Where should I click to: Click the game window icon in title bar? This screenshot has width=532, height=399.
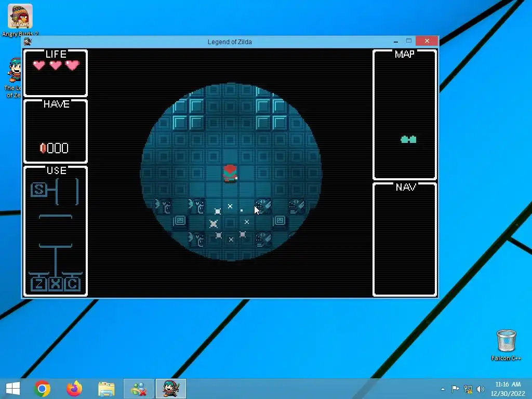tap(28, 42)
